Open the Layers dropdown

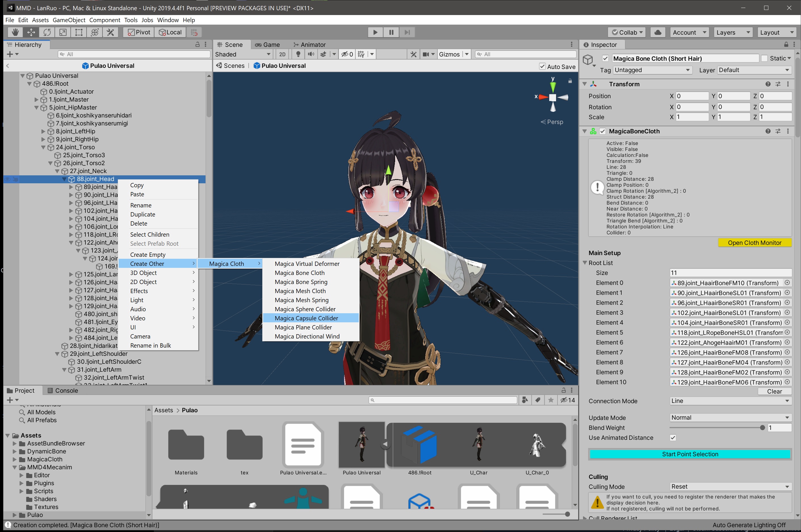[x=733, y=32]
